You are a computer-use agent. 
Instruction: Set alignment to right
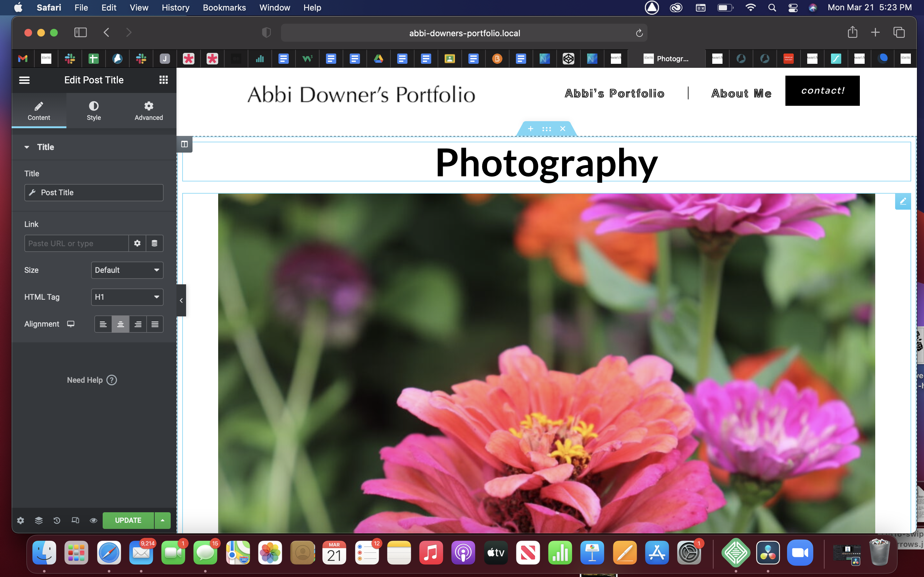tap(138, 324)
